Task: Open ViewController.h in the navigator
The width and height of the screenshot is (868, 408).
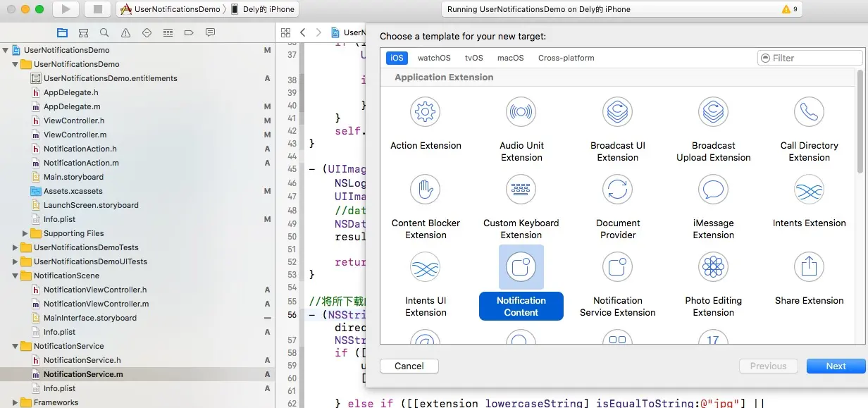Action: pyautogui.click(x=74, y=120)
